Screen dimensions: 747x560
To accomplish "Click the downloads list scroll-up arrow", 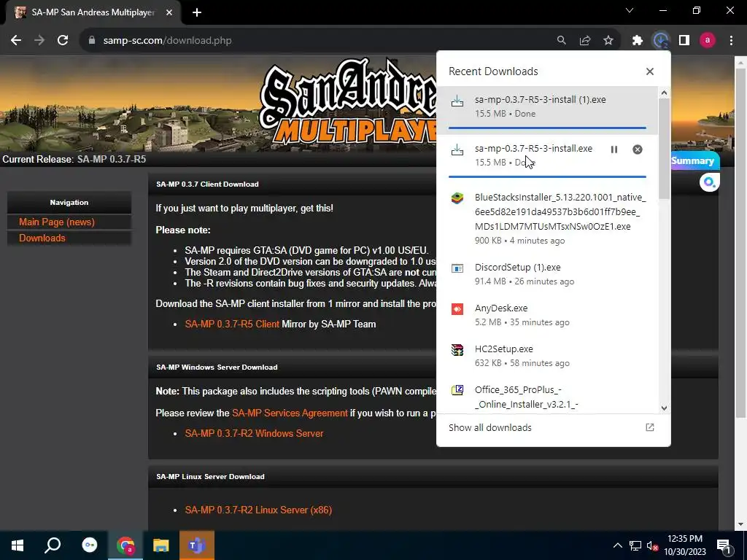I will [x=664, y=93].
